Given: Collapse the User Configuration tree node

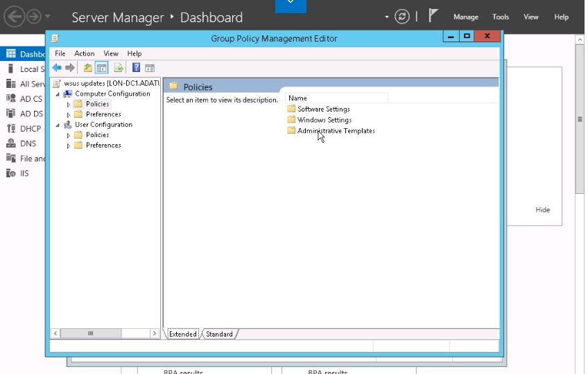Looking at the screenshot, I should click(58, 125).
